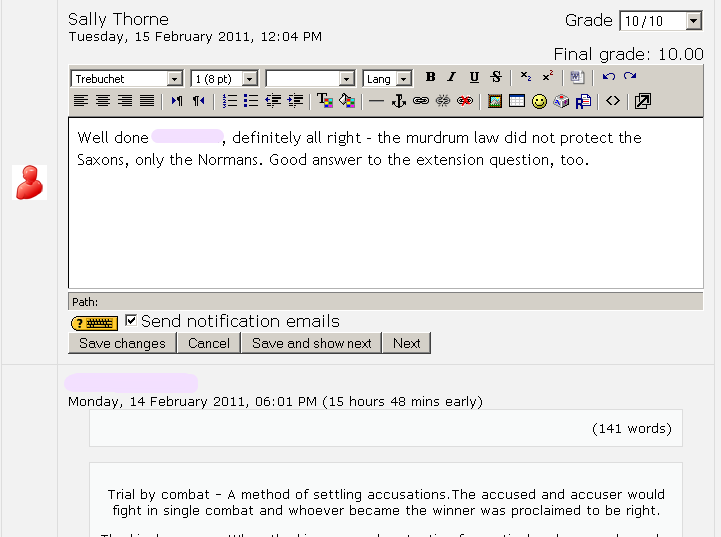Click the underline button

click(474, 78)
